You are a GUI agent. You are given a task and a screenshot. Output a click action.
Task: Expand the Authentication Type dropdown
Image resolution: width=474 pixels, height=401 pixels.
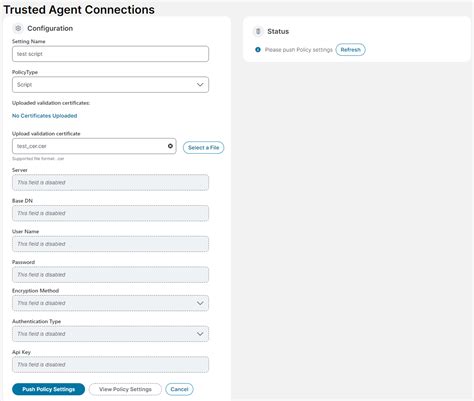[110, 334]
